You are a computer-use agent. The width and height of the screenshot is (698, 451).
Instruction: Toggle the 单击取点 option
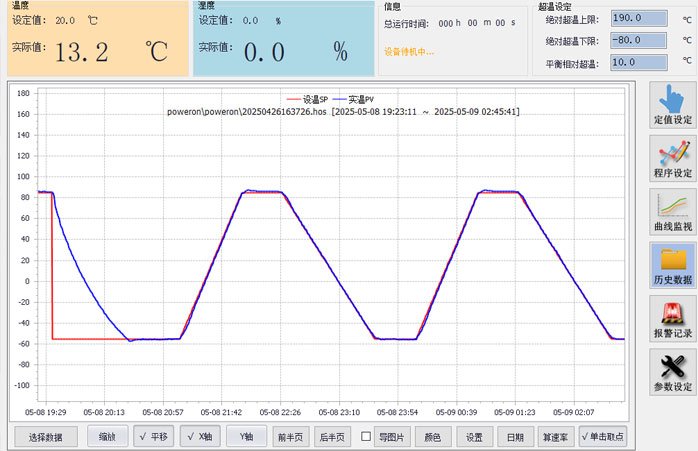(x=603, y=436)
